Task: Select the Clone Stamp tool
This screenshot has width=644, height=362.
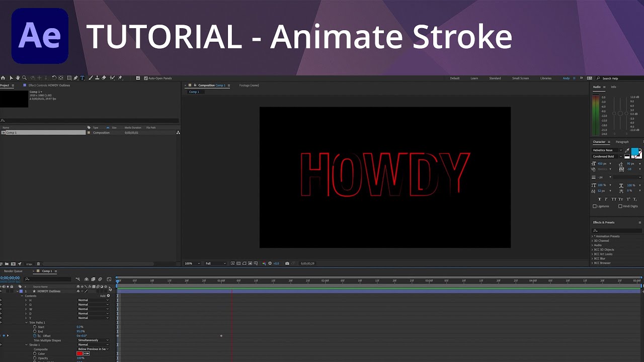Action: (x=97, y=78)
